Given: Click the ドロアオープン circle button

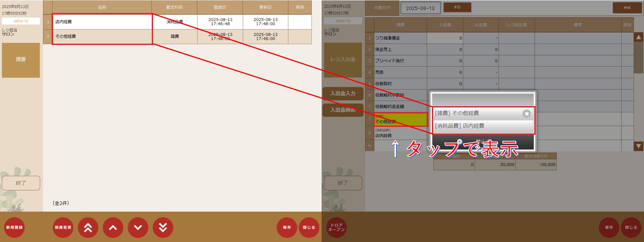Looking at the screenshot, I should [336, 228].
